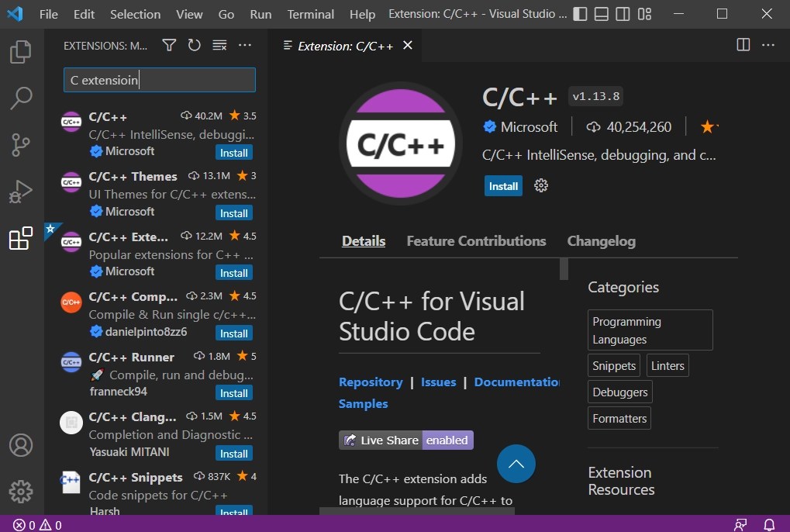Open the Go menu
This screenshot has width=790, height=532.
click(x=226, y=14)
